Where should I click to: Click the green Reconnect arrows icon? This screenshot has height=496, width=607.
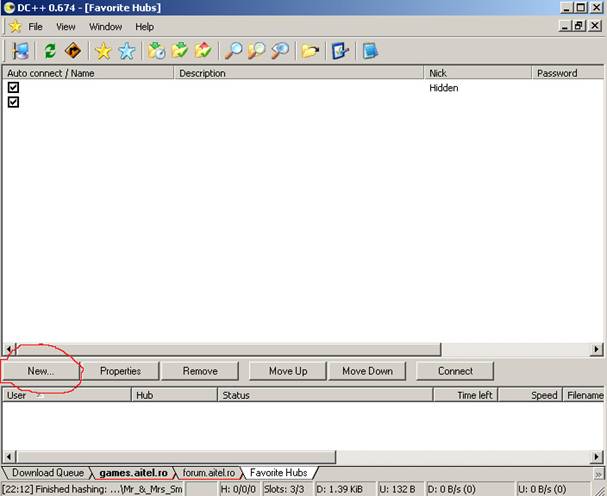[x=49, y=51]
